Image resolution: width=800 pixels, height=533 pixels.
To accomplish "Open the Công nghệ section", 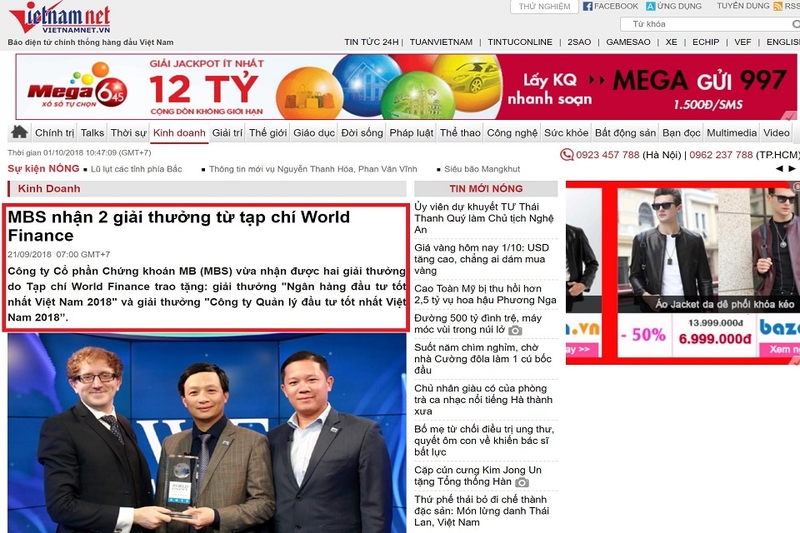I will pyautogui.click(x=512, y=133).
